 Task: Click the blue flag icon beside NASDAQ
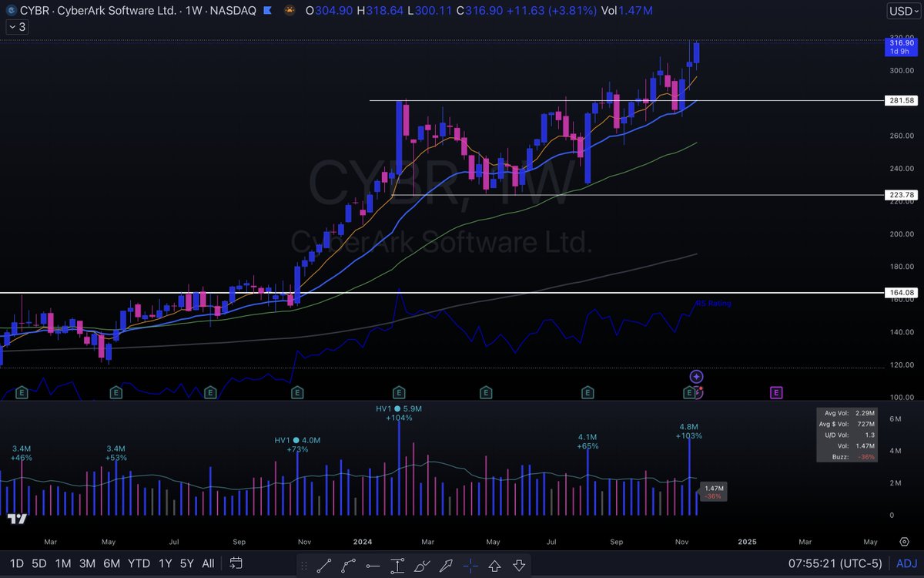pyautogui.click(x=266, y=12)
